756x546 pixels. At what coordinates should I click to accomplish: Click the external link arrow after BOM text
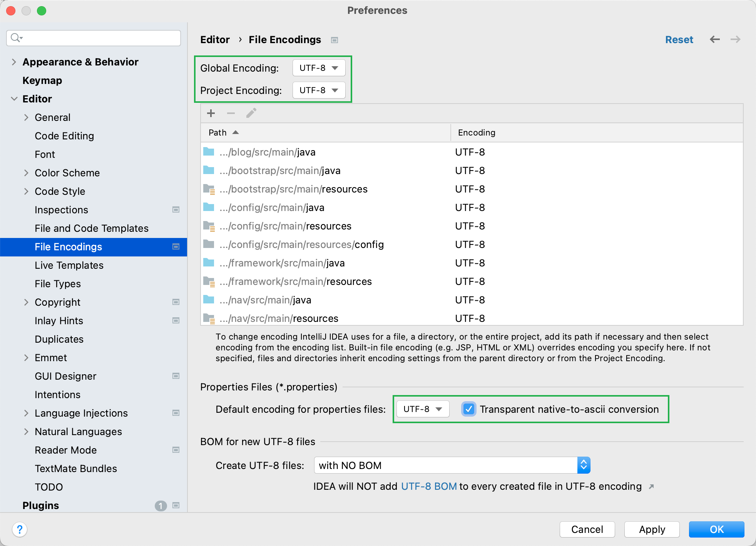(x=651, y=487)
